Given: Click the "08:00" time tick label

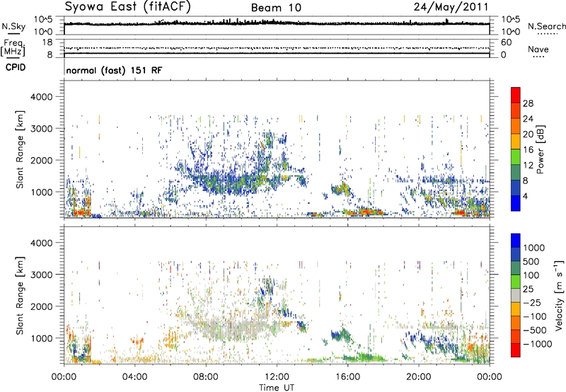Looking at the screenshot, I should 206,377.
